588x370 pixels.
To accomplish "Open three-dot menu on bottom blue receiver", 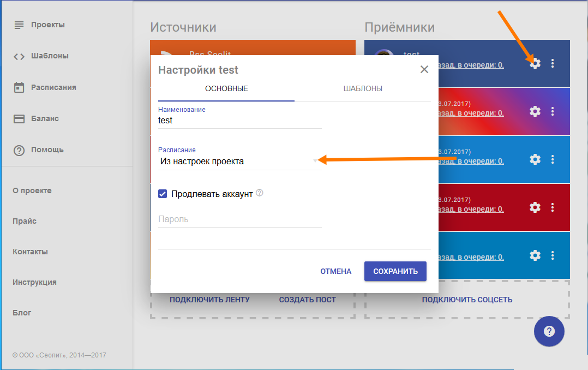I will click(553, 255).
